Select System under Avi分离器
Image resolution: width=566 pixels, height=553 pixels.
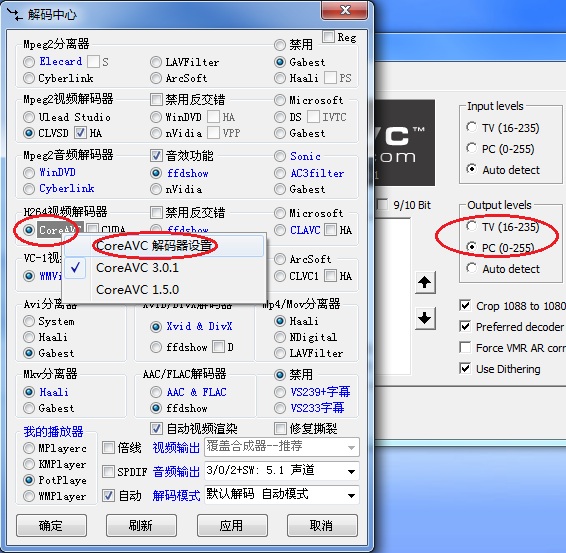click(x=29, y=321)
